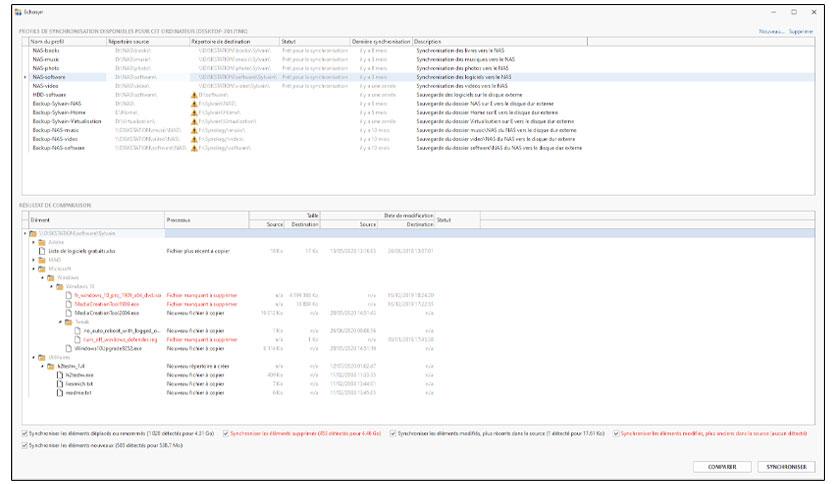Image resolution: width=836 pixels, height=484 pixels.
Task: Click the Description column header
Action: pyautogui.click(x=500, y=42)
